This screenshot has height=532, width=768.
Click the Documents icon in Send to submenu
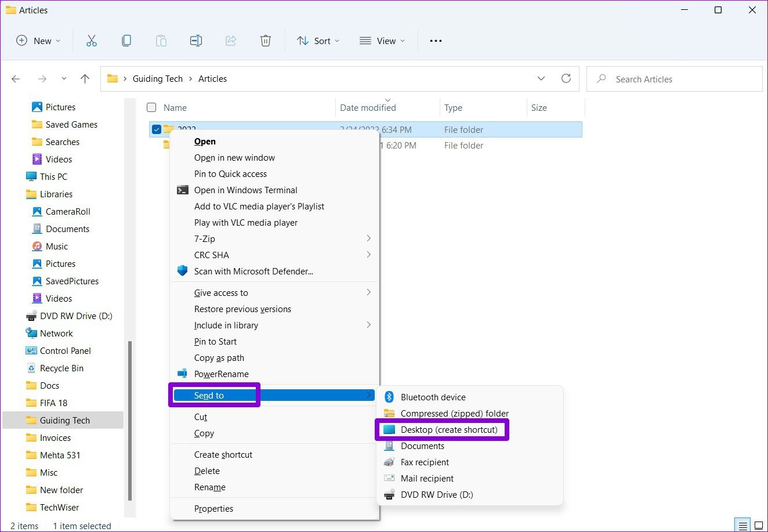pyautogui.click(x=390, y=446)
